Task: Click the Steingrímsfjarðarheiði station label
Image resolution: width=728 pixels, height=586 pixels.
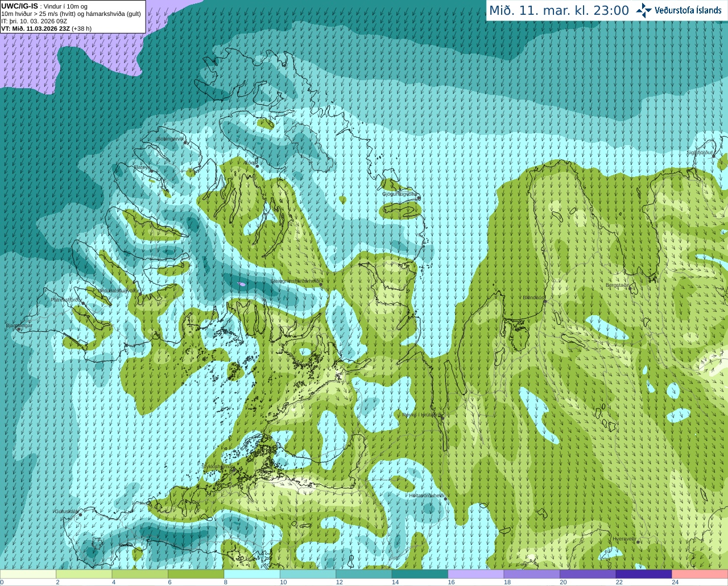Action: click(295, 281)
